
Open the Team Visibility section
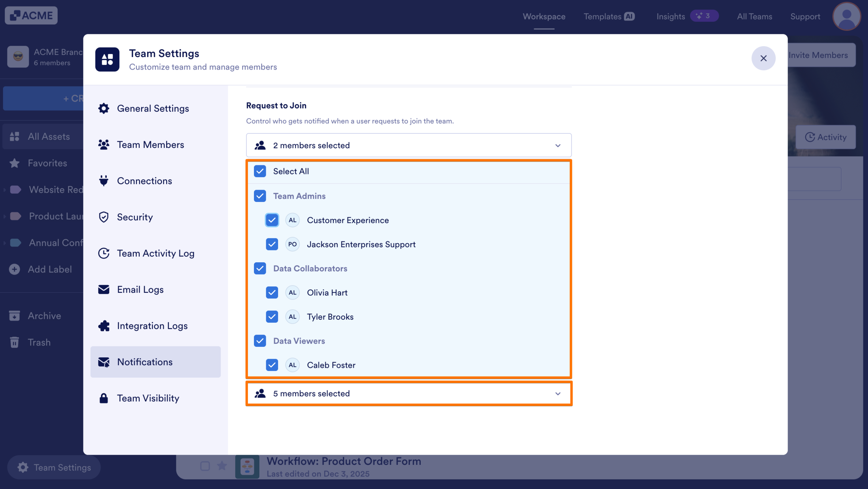[x=156, y=398]
